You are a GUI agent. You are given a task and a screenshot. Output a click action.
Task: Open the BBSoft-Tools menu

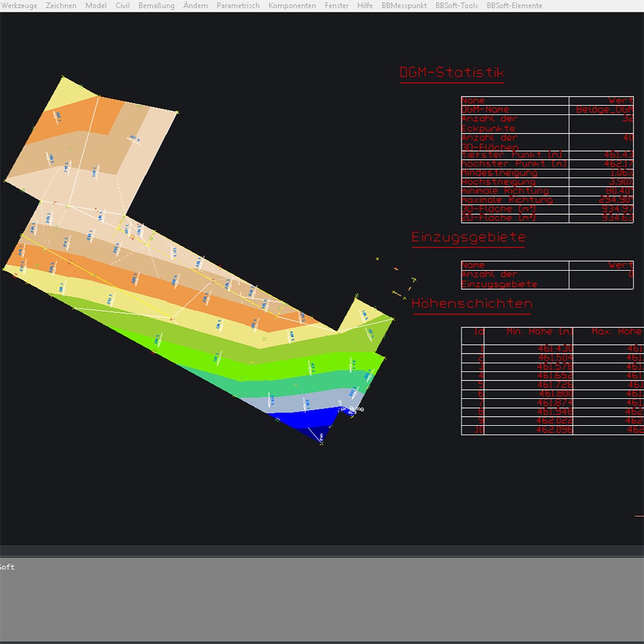coord(457,5)
